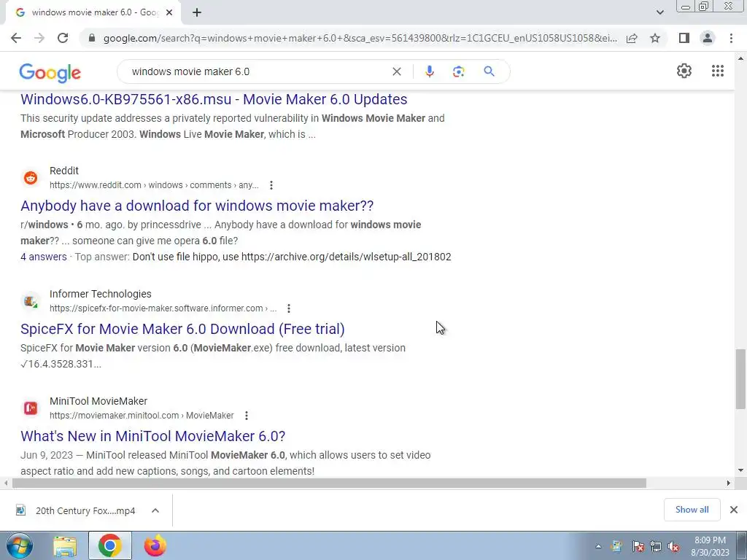This screenshot has height=560, width=747.
Task: Open network tray icon
Action: [656, 546]
